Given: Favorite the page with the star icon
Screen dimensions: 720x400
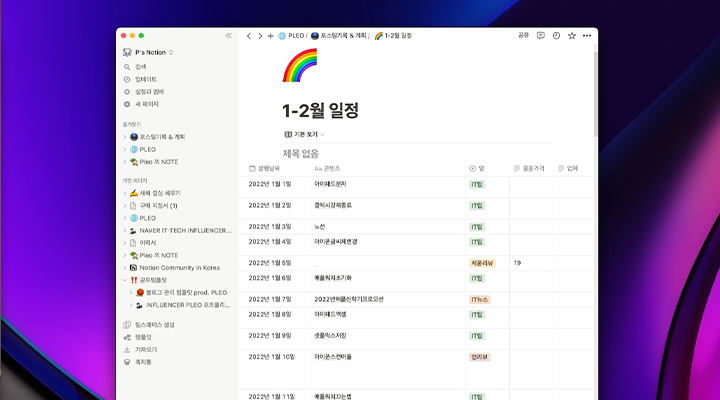Looking at the screenshot, I should (572, 35).
